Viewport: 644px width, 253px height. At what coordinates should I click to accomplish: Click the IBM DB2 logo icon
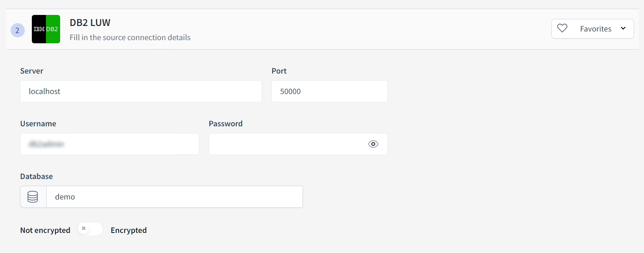pos(46,29)
